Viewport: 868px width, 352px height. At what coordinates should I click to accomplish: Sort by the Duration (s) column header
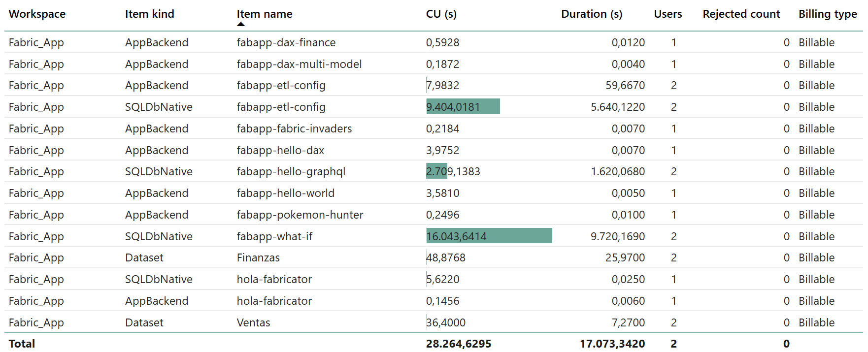tap(592, 14)
